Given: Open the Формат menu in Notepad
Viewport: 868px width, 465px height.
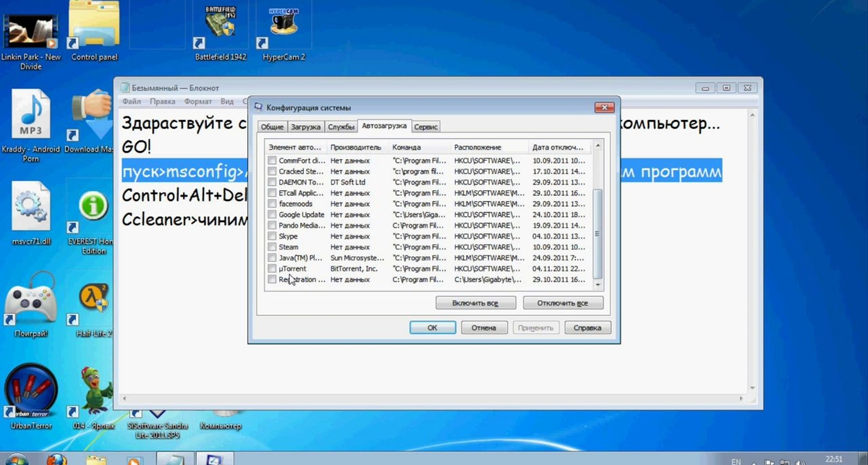Looking at the screenshot, I should (x=197, y=102).
